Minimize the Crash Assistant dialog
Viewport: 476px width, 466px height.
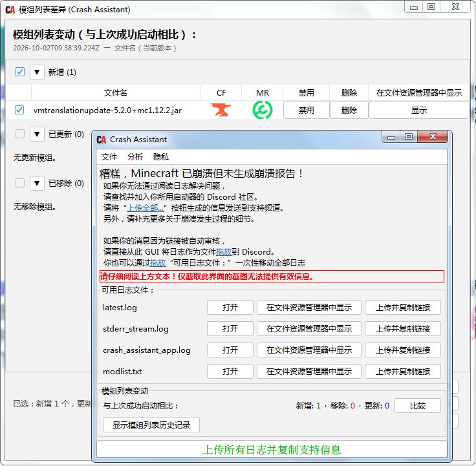(391, 137)
